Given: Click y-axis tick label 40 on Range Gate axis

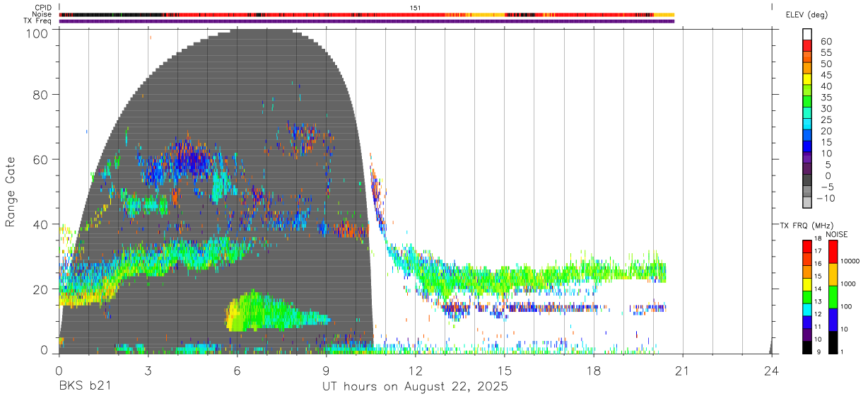Looking at the screenshot, I should 41,224.
